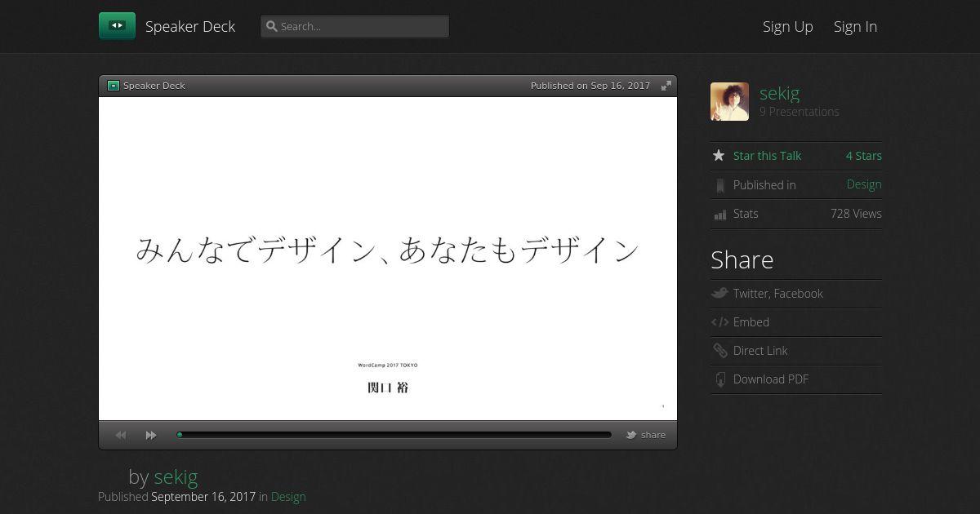
Task: Click the slide progress bar
Action: coord(394,435)
